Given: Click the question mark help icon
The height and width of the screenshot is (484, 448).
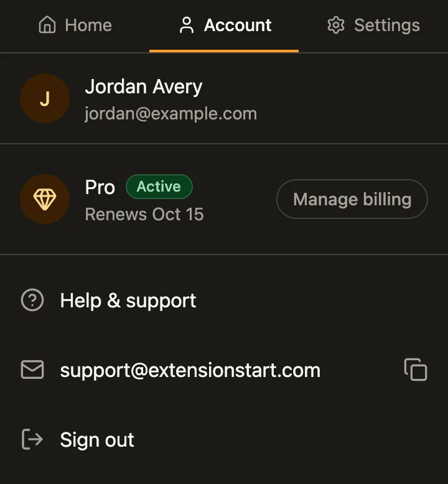Looking at the screenshot, I should click(x=32, y=300).
